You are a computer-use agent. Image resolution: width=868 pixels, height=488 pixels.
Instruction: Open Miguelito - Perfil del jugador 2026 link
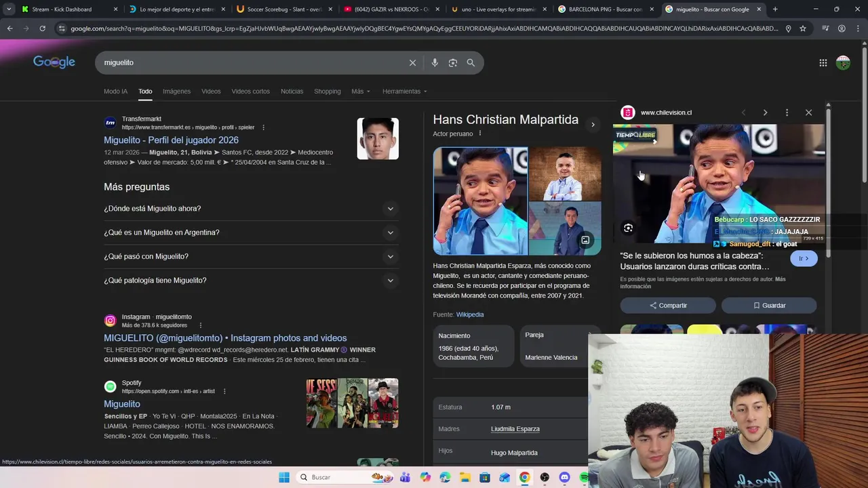tap(171, 140)
